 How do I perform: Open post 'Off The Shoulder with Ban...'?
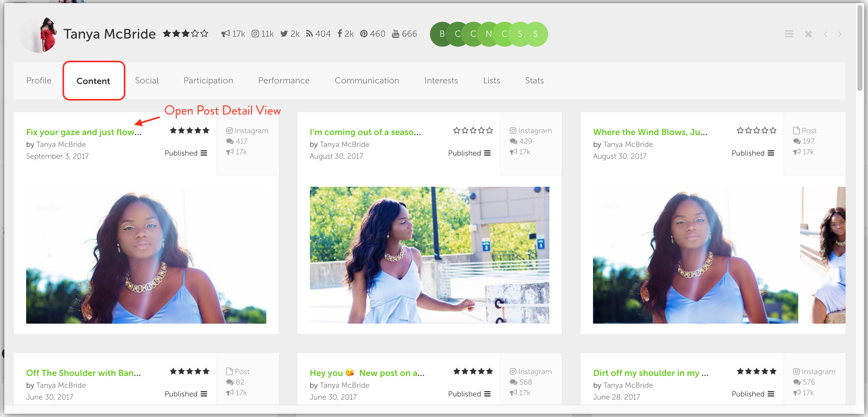point(84,373)
